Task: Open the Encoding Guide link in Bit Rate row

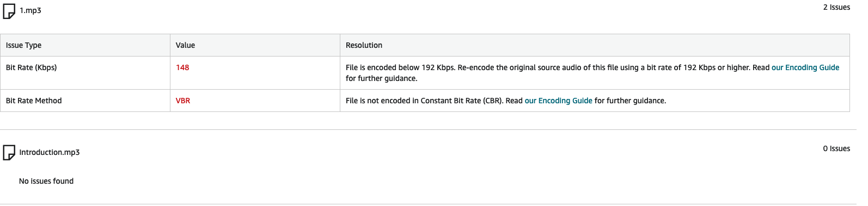Action: pos(805,67)
